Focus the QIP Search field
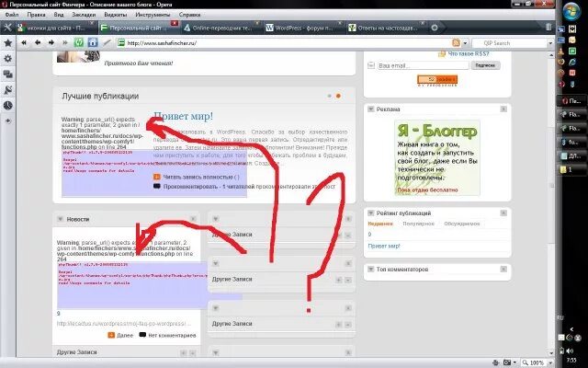Viewport: 588px width, 368px height. point(510,43)
